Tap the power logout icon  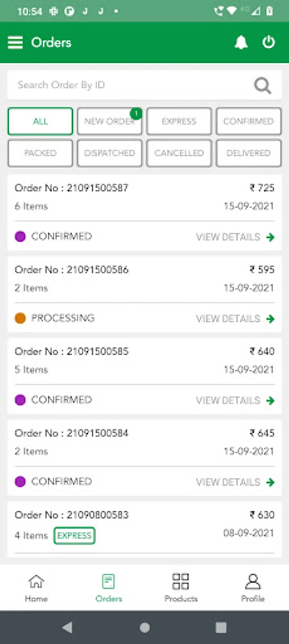[x=268, y=42]
